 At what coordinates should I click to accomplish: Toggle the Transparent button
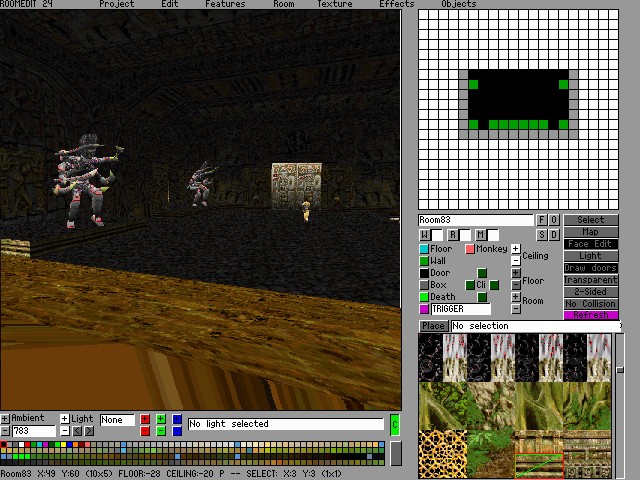(x=591, y=280)
